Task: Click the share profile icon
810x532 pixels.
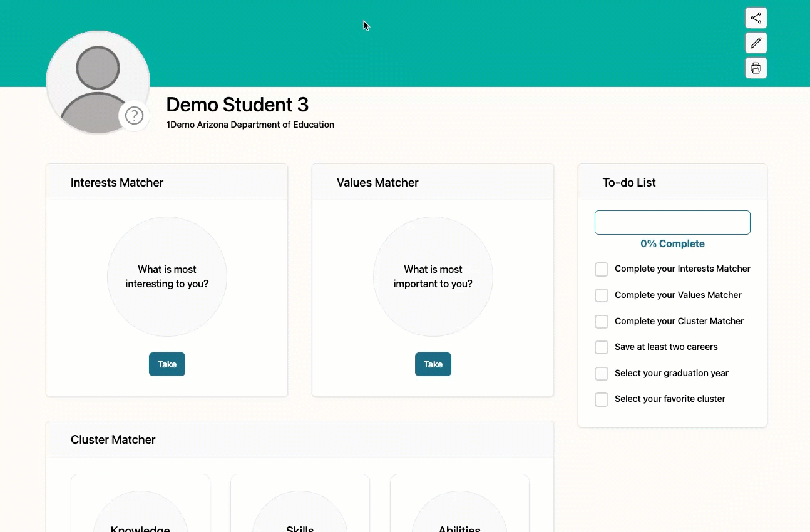Action: click(x=756, y=18)
